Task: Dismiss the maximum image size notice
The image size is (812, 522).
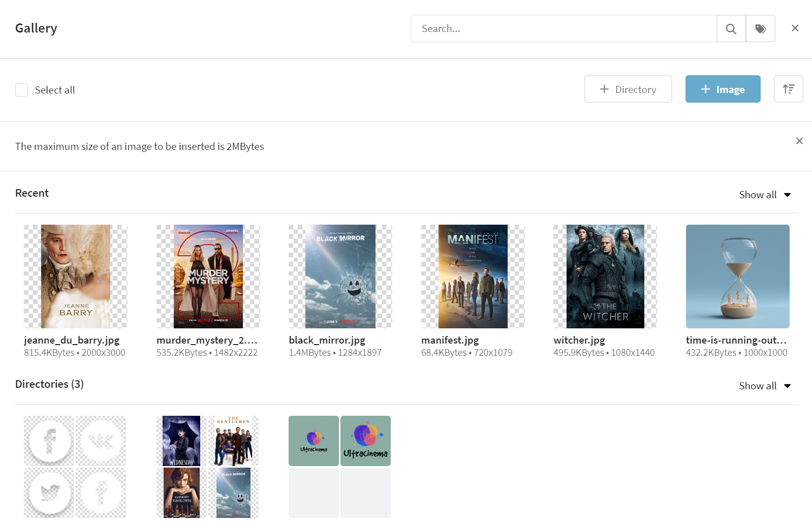Action: 799,141
